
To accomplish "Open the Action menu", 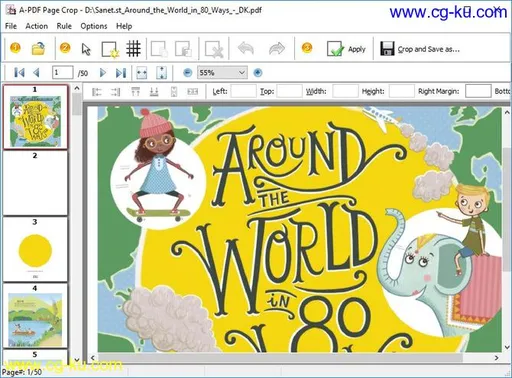I will pyautogui.click(x=37, y=26).
